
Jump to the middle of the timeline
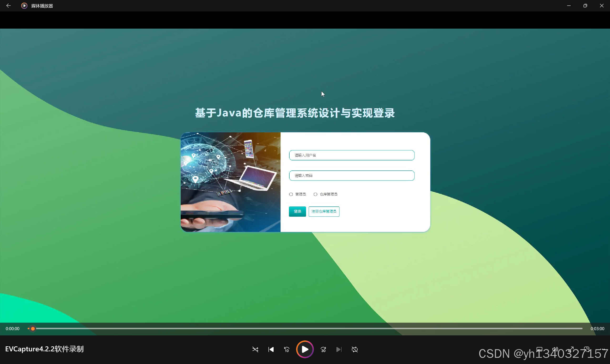(305, 328)
